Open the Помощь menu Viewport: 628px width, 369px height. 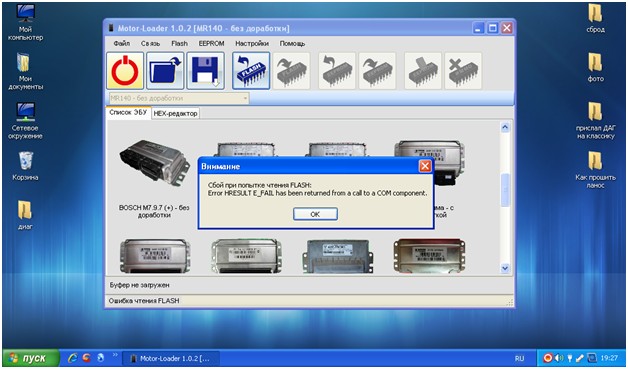pyautogui.click(x=292, y=43)
